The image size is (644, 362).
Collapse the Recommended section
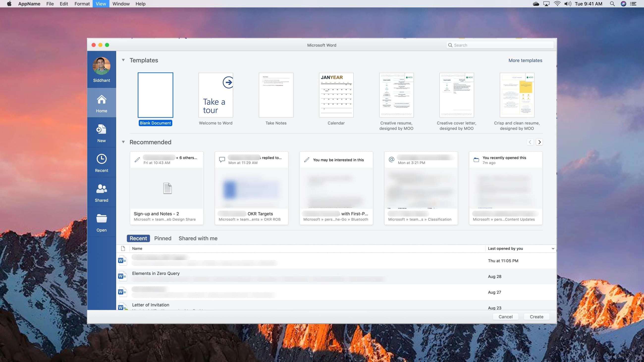click(x=123, y=142)
